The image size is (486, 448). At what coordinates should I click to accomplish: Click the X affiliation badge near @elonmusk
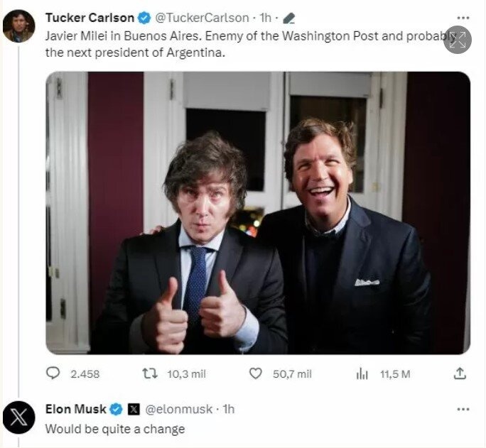point(134,409)
